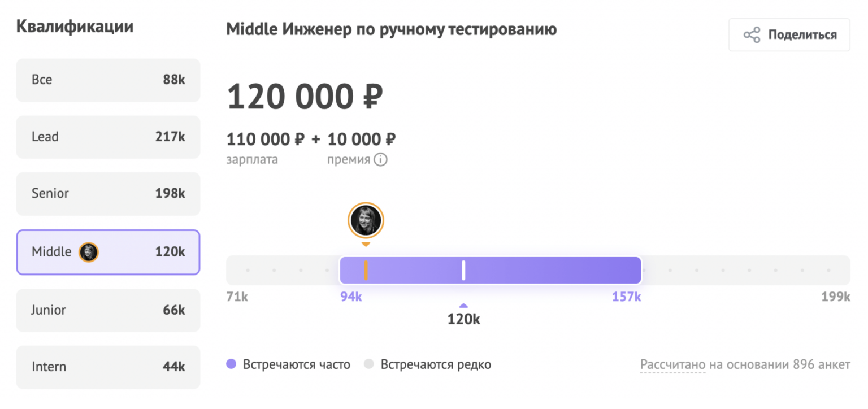Click the share icon beside Поделиться
Viewport: 868px width, 409px height.
(x=752, y=35)
